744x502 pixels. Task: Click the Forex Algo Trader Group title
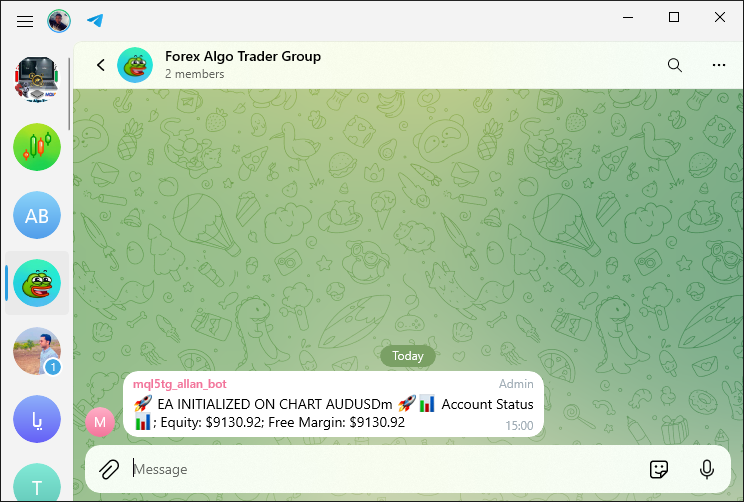(243, 56)
